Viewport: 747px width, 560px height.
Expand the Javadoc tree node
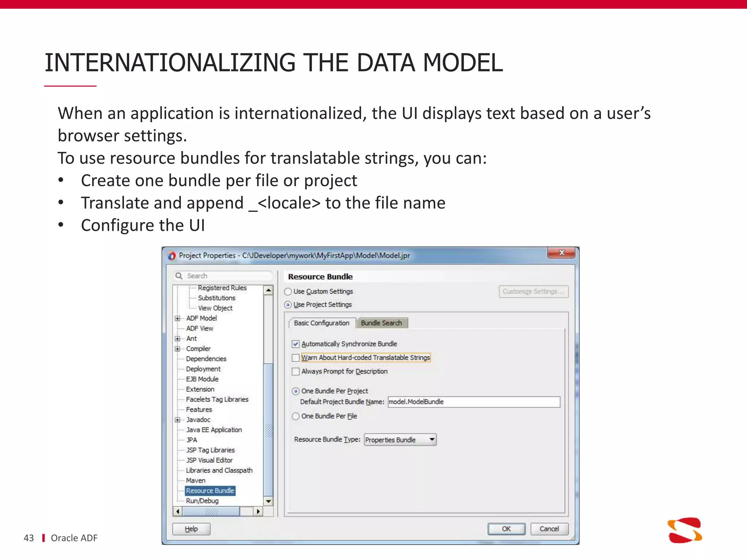click(178, 420)
